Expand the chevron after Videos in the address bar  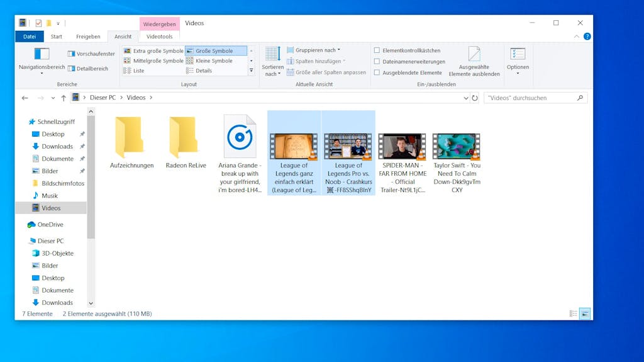(151, 98)
